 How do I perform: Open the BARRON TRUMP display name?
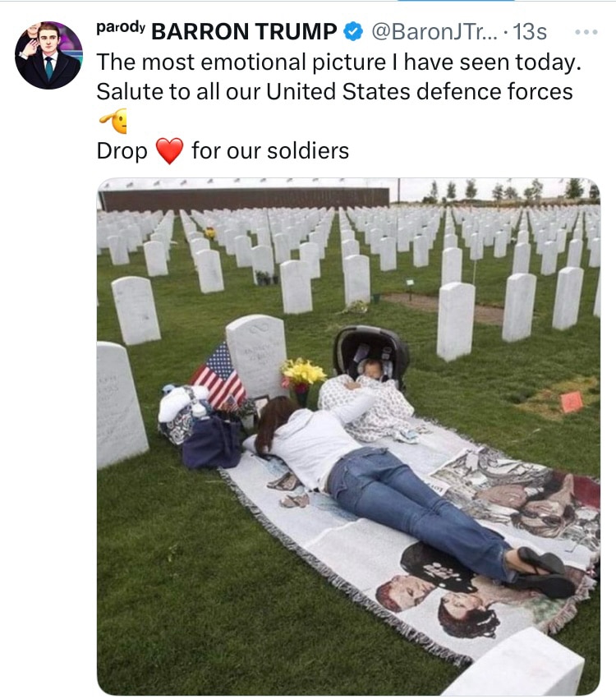(x=244, y=32)
